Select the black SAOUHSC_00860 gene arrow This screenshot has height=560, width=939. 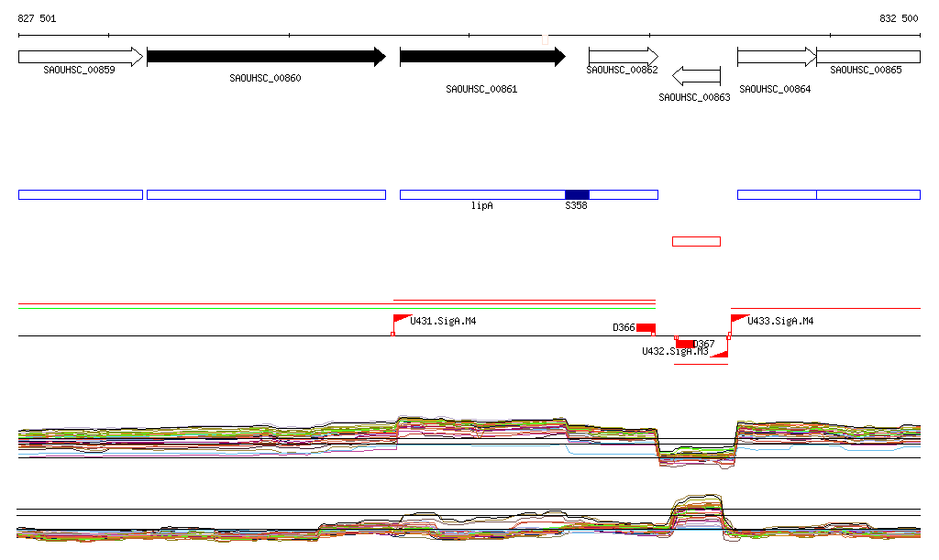(x=267, y=57)
